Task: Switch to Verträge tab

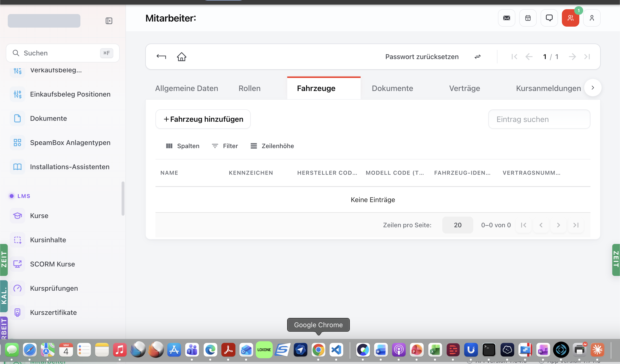Action: [x=465, y=88]
